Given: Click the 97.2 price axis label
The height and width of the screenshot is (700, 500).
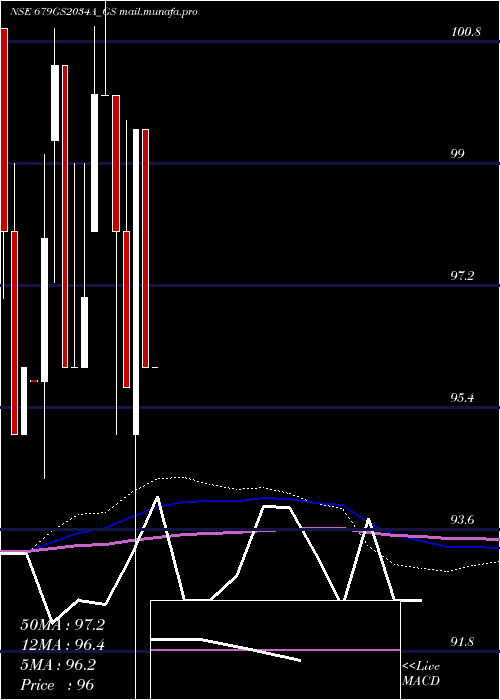Looking at the screenshot, I should [x=462, y=275].
